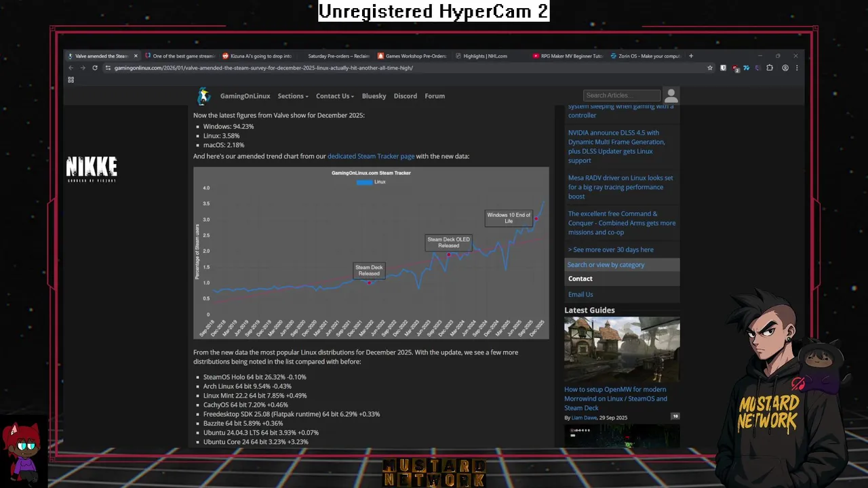Click the comment count badge on OpenMW guide
Image resolution: width=868 pixels, height=488 pixels.
click(675, 416)
